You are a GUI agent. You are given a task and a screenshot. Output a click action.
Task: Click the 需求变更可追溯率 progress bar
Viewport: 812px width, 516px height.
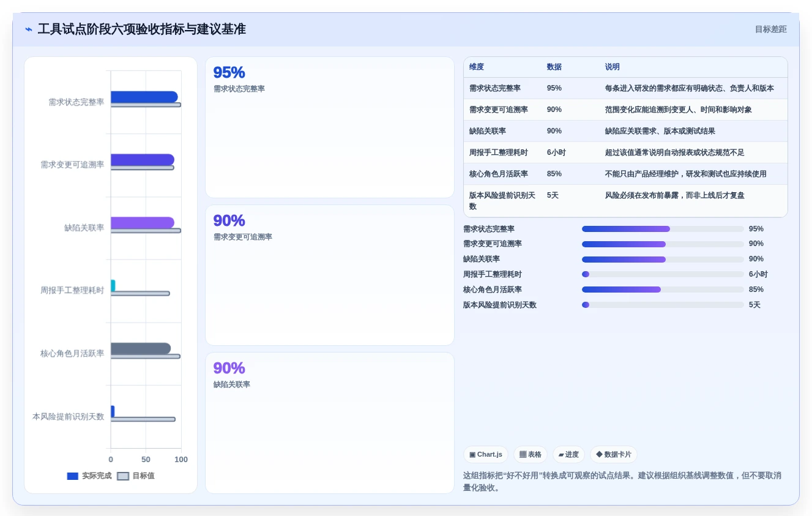pos(663,244)
